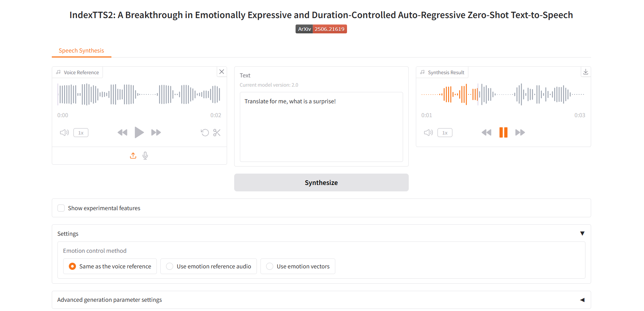Rewind the Synthesis Result audio
The width and height of the screenshot is (644, 311).
(486, 132)
